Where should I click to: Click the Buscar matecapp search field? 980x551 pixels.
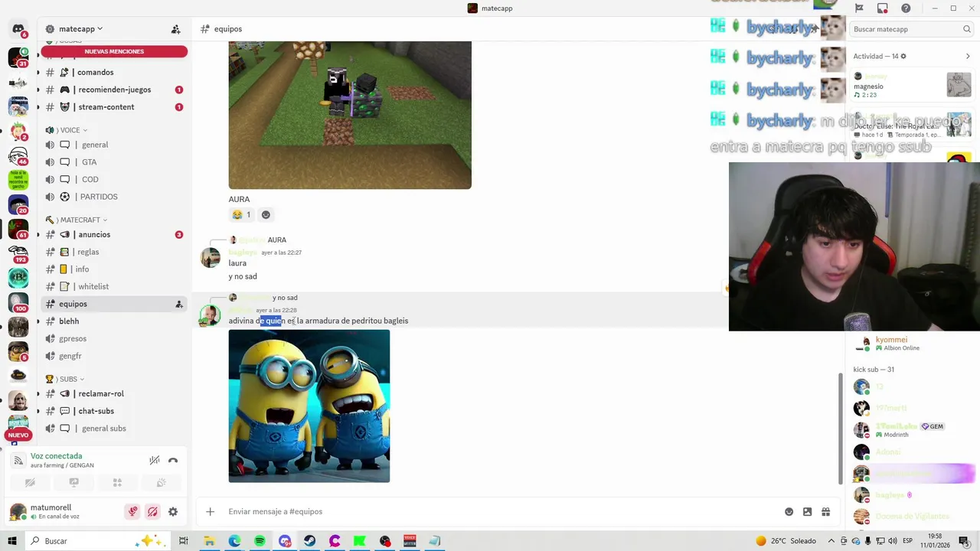pos(910,29)
